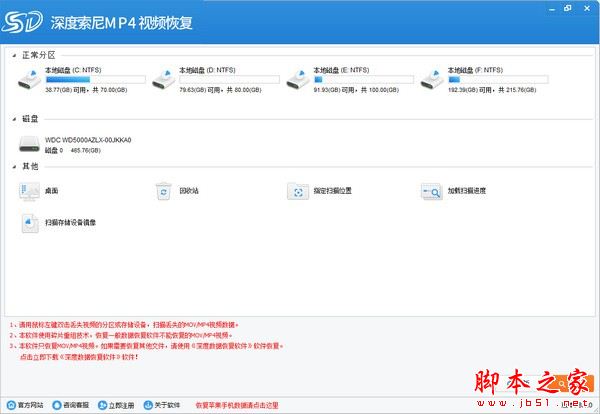The width and height of the screenshot is (600, 414).
Task: Click the SD logo in the title bar
Action: (22, 23)
